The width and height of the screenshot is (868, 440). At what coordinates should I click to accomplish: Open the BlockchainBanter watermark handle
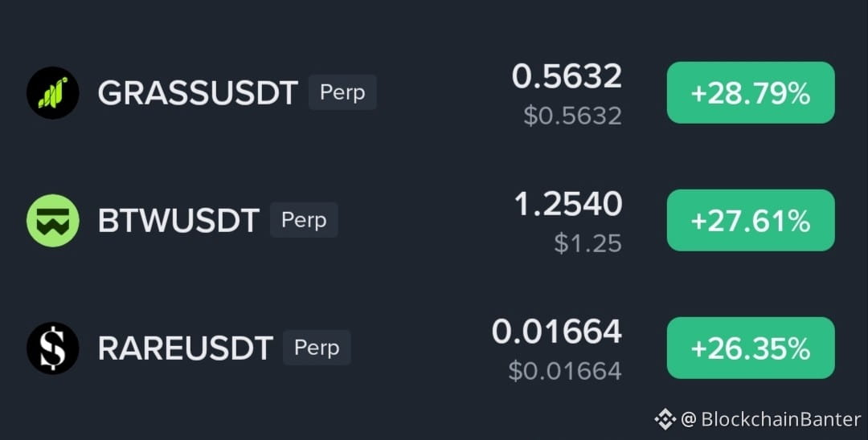pos(771,420)
